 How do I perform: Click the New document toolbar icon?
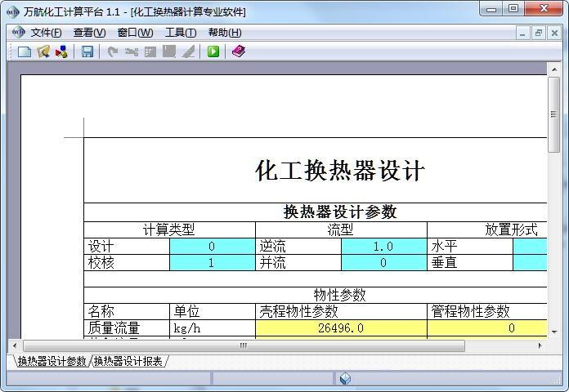click(x=25, y=51)
